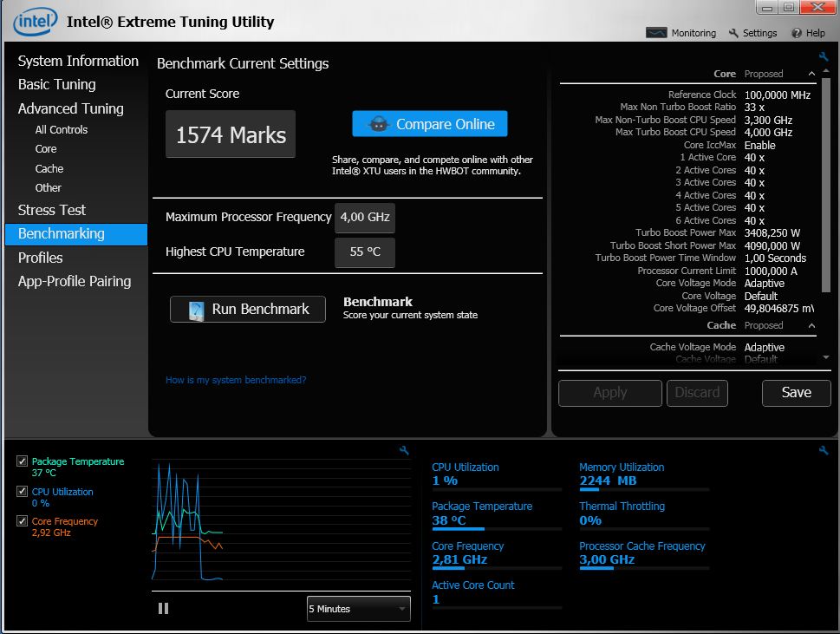The image size is (840, 634).
Task: Click wrench icon above proposed settings panel
Action: coord(824,56)
